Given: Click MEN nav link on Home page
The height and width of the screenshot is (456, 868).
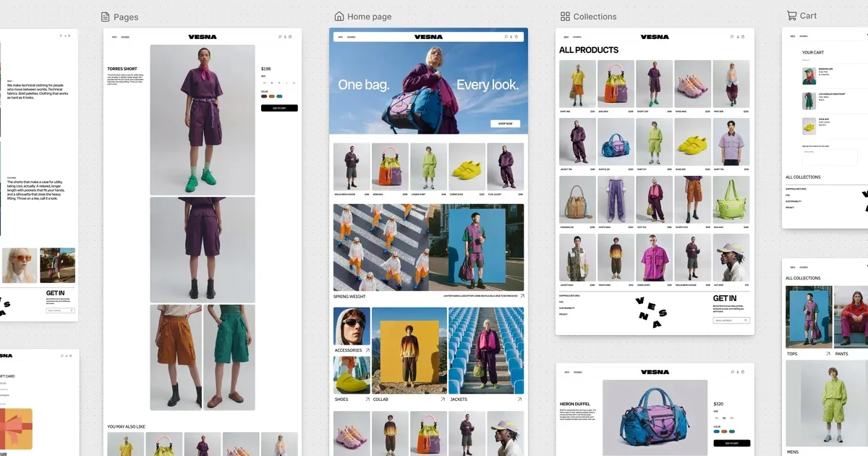Looking at the screenshot, I should click(340, 37).
